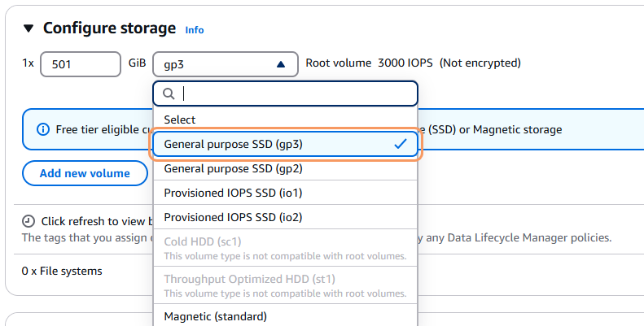Click the 0 x File systems row
Image resolution: width=644 pixels, height=326 pixels.
click(62, 271)
